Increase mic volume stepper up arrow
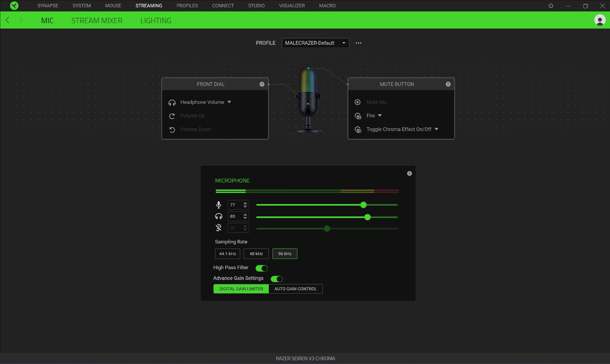 [245, 203]
